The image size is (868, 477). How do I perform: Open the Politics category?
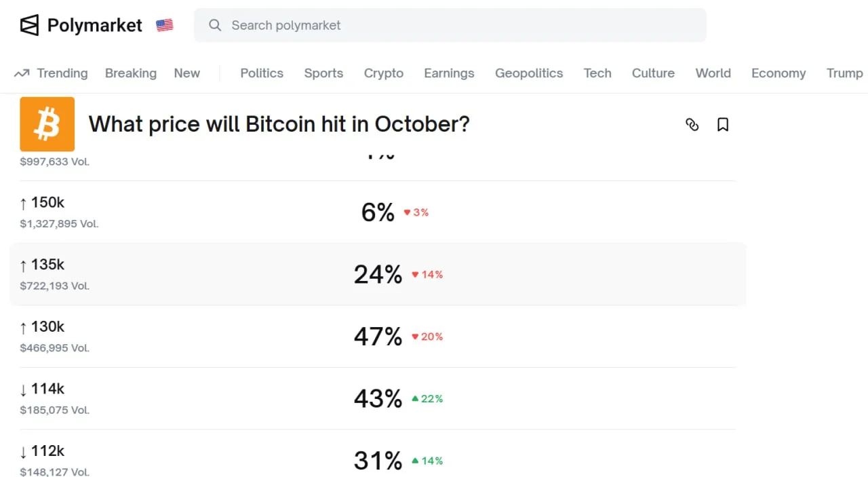262,73
